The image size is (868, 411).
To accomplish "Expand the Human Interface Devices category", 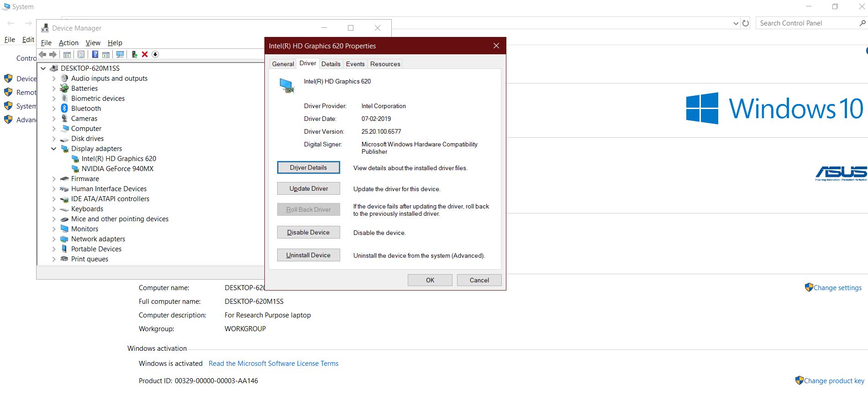I will click(x=54, y=189).
